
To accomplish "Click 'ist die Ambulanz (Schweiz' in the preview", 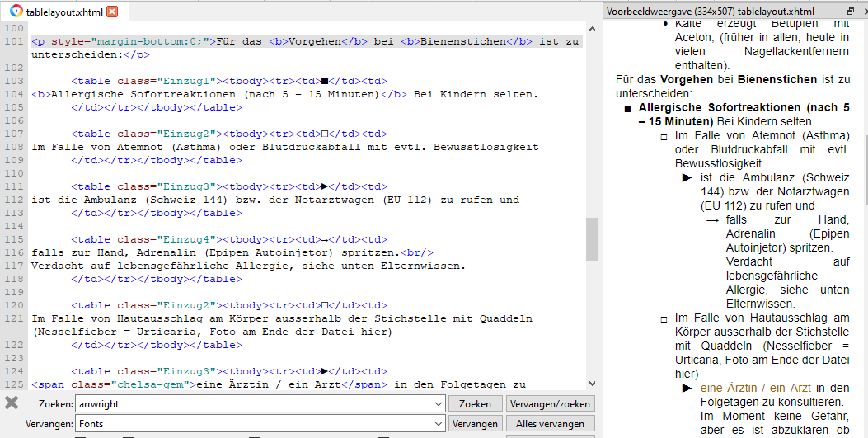I will pos(775,177).
